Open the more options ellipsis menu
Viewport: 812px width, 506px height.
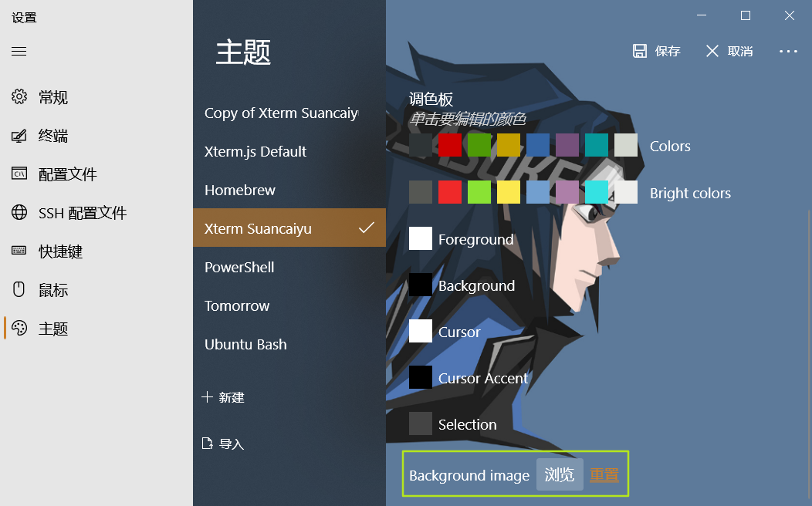pyautogui.click(x=788, y=51)
